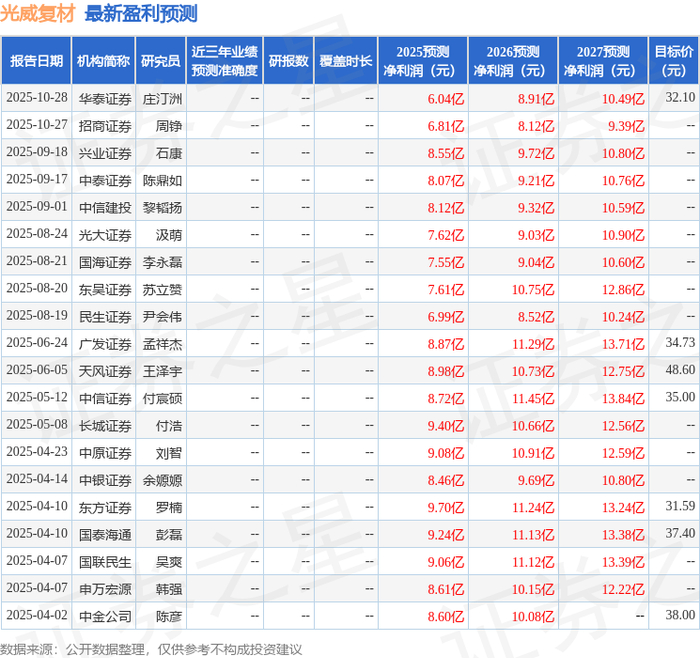Click the 目标价 column header
Screen dimensions: 700x658
point(674,61)
